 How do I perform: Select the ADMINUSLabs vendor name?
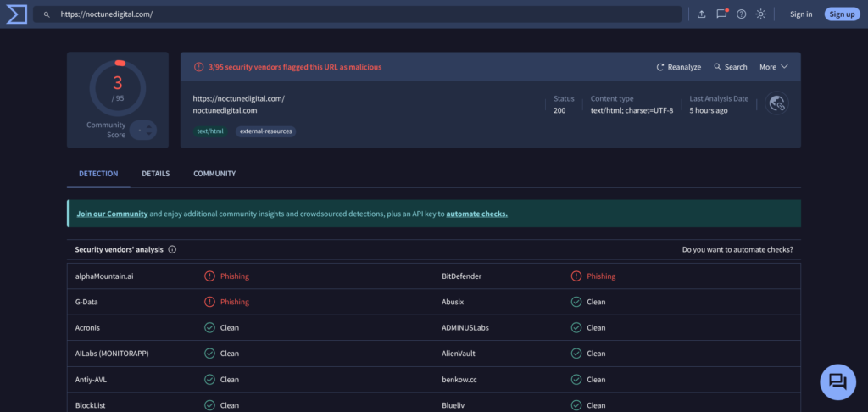coord(465,327)
